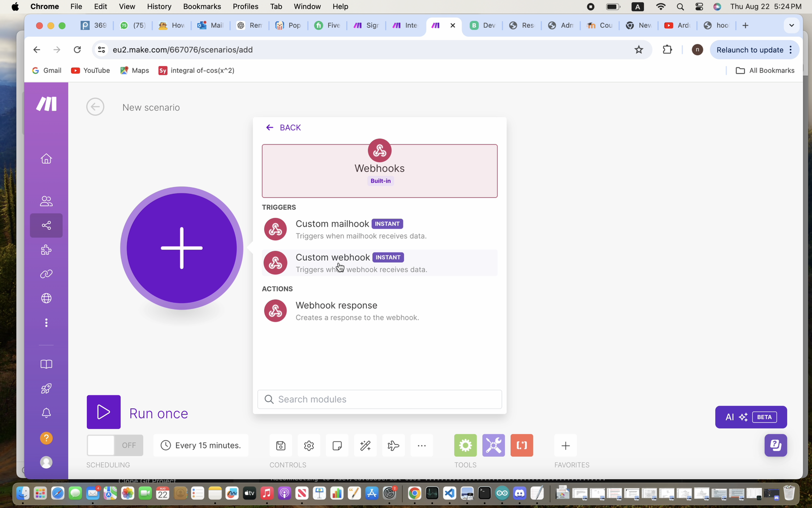812x508 pixels.
Task: Open the Notes icon in Controls
Action: (337, 445)
